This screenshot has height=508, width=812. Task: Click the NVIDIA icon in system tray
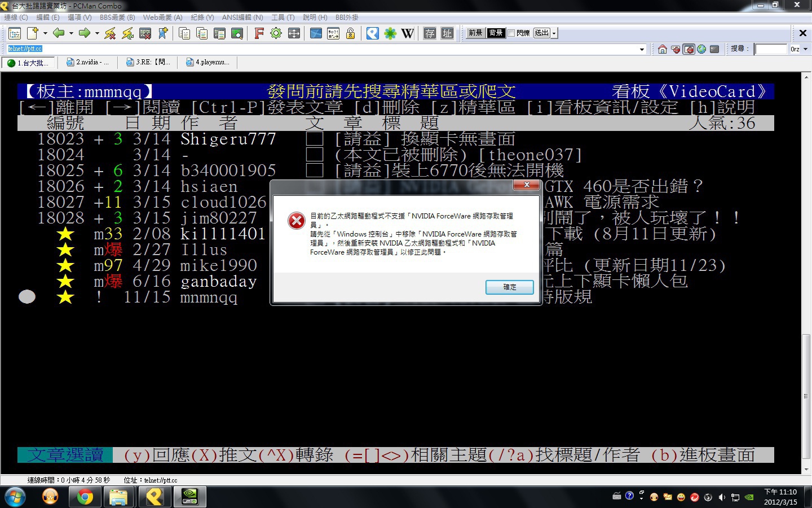coord(749,497)
